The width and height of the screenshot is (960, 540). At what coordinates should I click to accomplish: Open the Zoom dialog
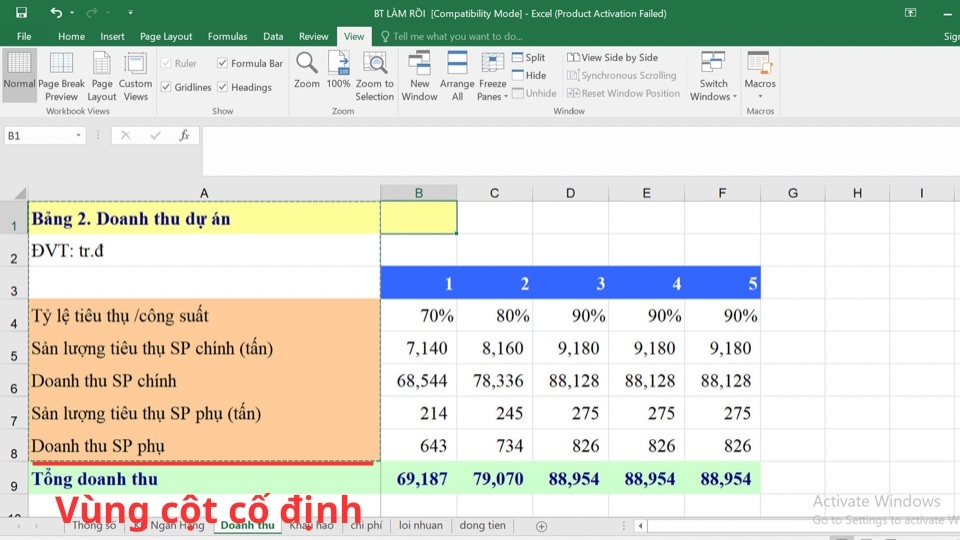pos(306,70)
